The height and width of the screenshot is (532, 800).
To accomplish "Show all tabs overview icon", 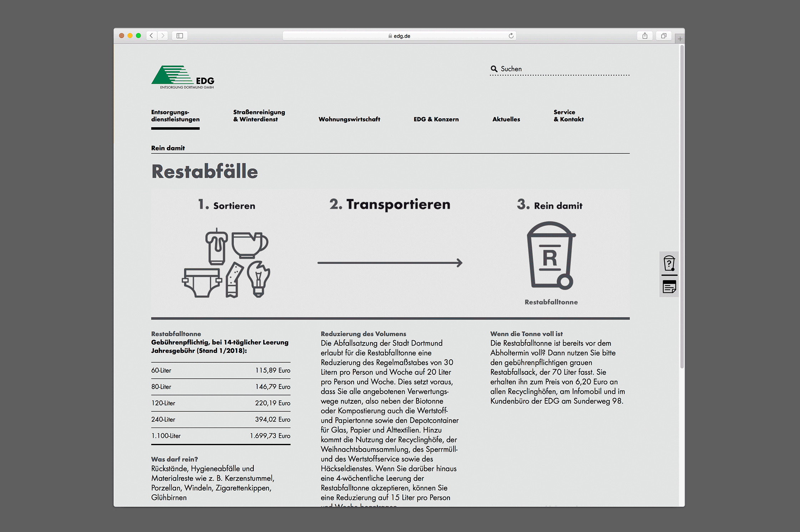I will point(663,36).
